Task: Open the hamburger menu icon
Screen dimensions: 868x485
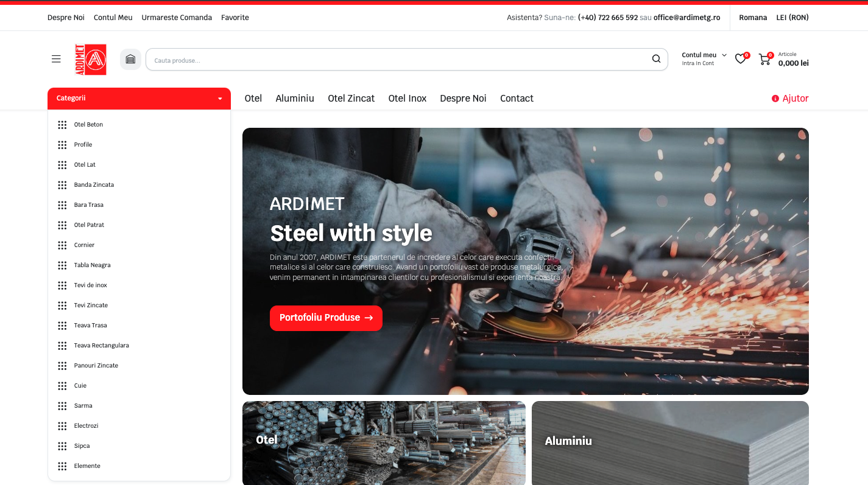Action: coord(56,59)
